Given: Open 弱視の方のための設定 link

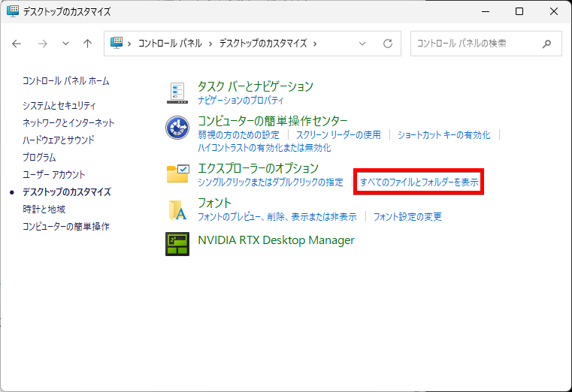Looking at the screenshot, I should (x=238, y=135).
